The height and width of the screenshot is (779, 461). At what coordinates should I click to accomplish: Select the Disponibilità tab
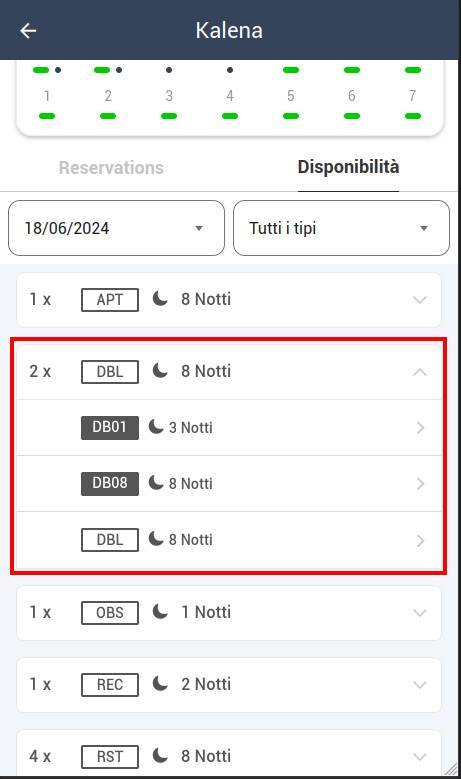pyautogui.click(x=348, y=167)
